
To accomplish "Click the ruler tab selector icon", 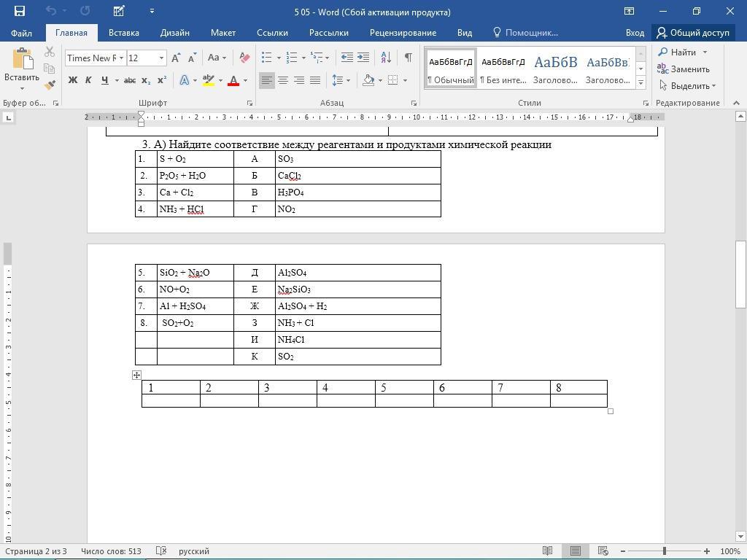I will pyautogui.click(x=8, y=117).
